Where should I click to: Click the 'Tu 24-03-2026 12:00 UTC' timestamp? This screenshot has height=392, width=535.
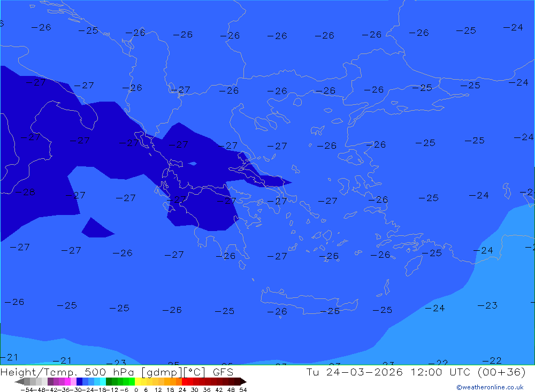[x=388, y=372]
